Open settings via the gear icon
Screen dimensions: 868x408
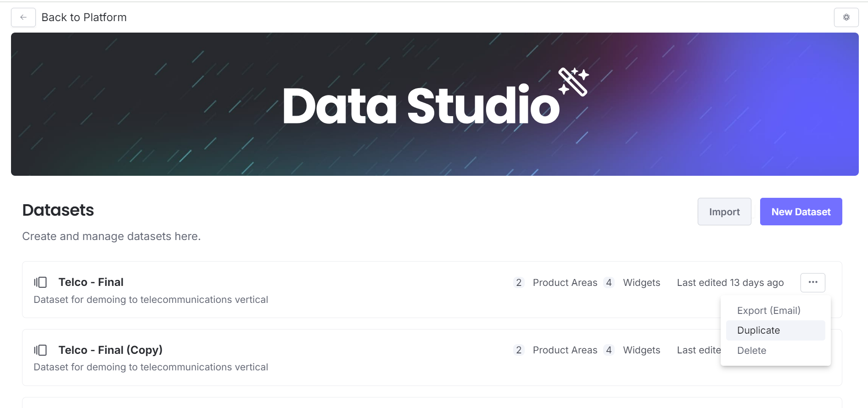click(x=846, y=17)
